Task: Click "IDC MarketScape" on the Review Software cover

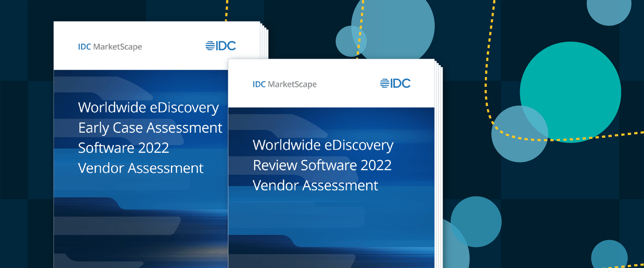Action: [x=284, y=84]
